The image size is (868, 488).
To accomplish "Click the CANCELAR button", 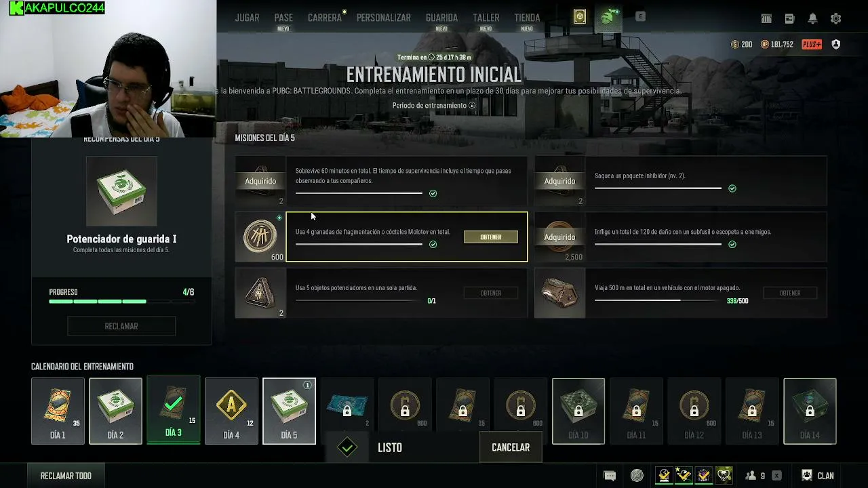I will pos(511,447).
